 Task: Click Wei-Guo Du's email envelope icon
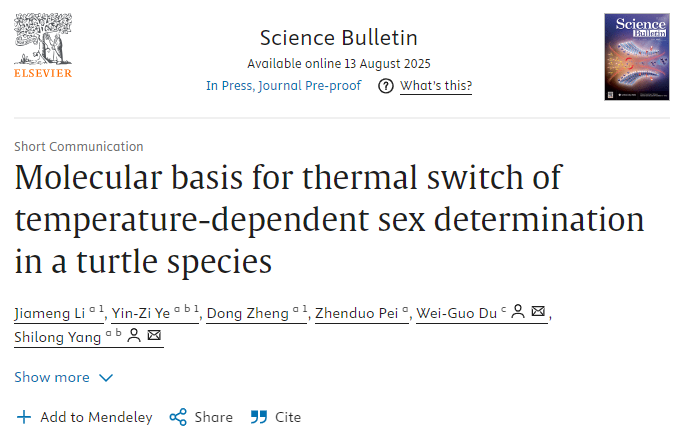pyautogui.click(x=539, y=313)
